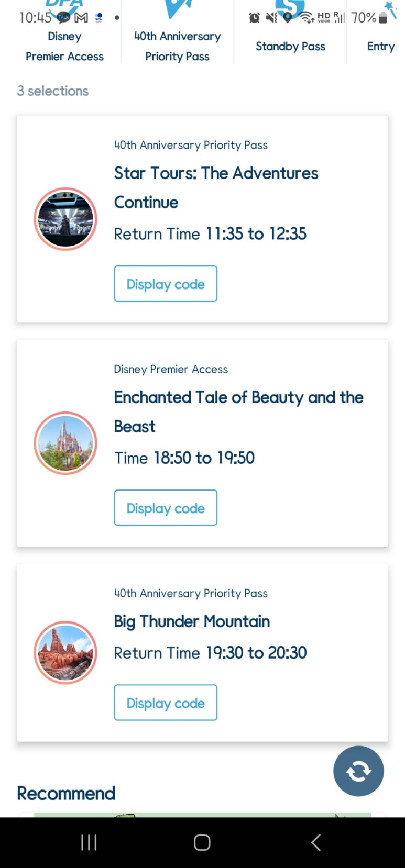The height and width of the screenshot is (868, 405).
Task: Tap the Gmail notification icon in status bar
Action: [x=81, y=18]
